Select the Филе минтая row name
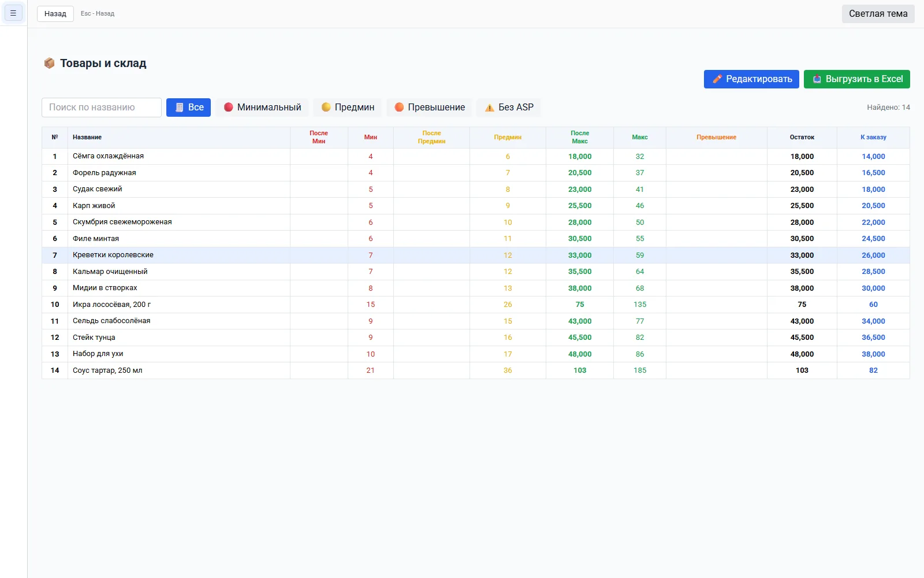This screenshot has width=924, height=578. pyautogui.click(x=96, y=239)
